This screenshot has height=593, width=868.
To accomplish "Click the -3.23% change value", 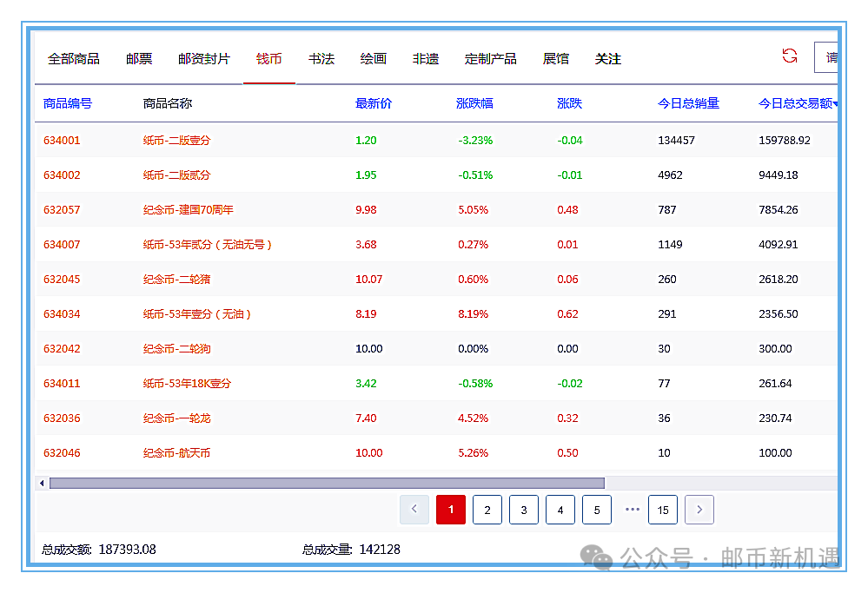I will [x=475, y=141].
